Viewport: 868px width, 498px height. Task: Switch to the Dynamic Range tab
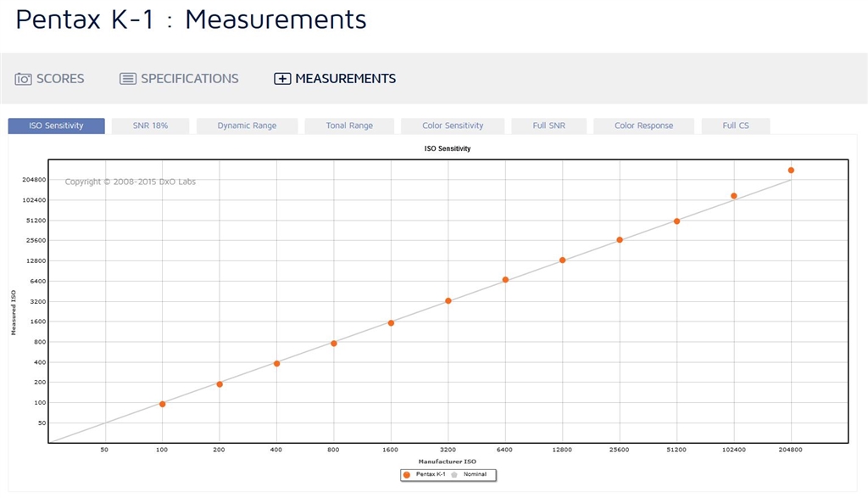pyautogui.click(x=247, y=126)
